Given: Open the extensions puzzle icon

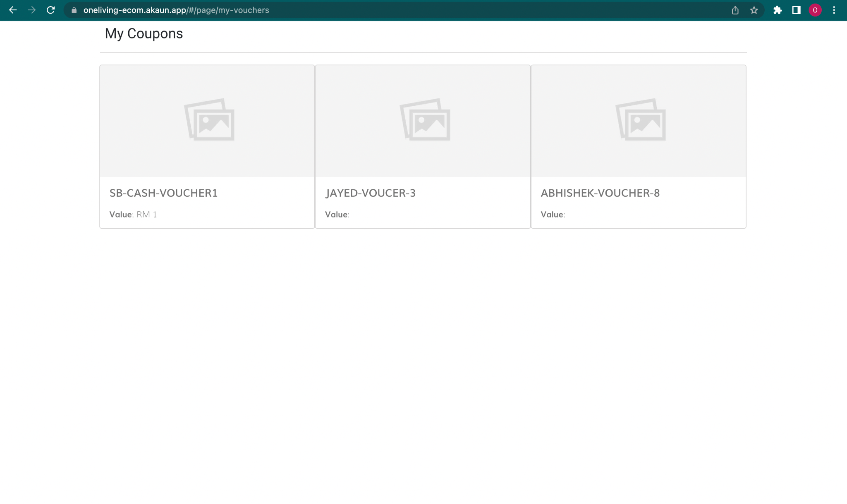Looking at the screenshot, I should pos(778,10).
